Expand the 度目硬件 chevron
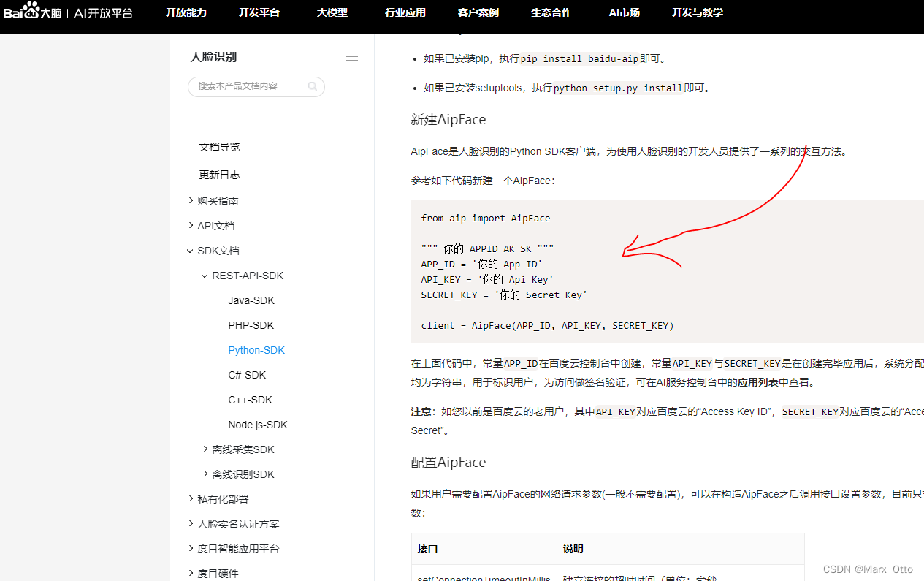 coord(191,573)
